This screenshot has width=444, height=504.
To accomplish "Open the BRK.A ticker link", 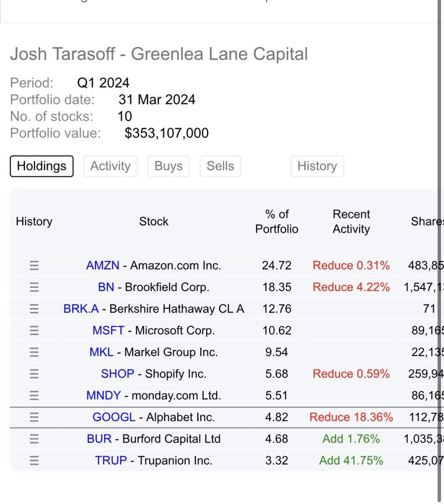I will pyautogui.click(x=81, y=309).
